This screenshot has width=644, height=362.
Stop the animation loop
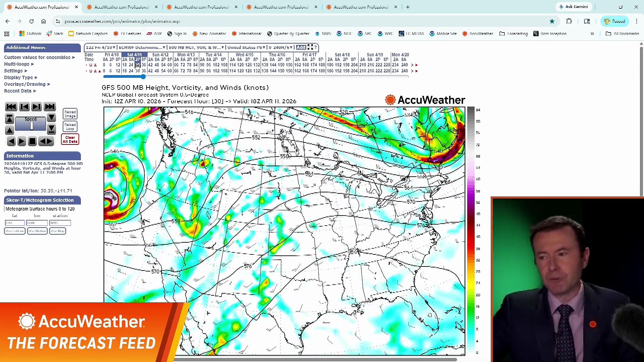coord(32,141)
